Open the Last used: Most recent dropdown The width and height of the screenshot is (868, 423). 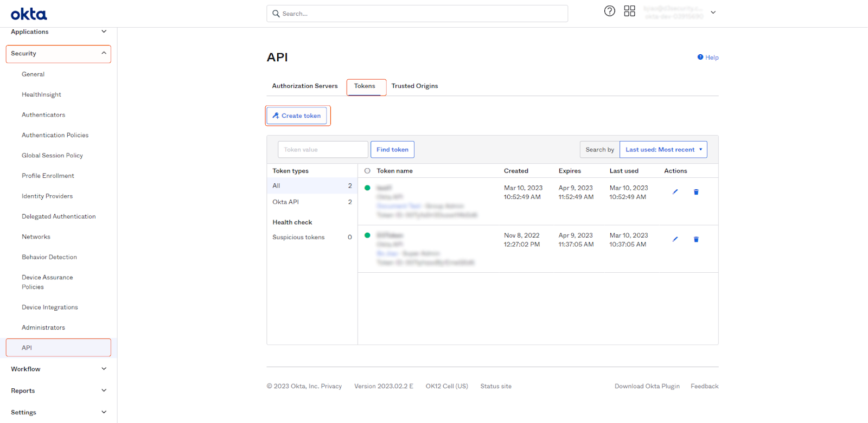coord(663,150)
